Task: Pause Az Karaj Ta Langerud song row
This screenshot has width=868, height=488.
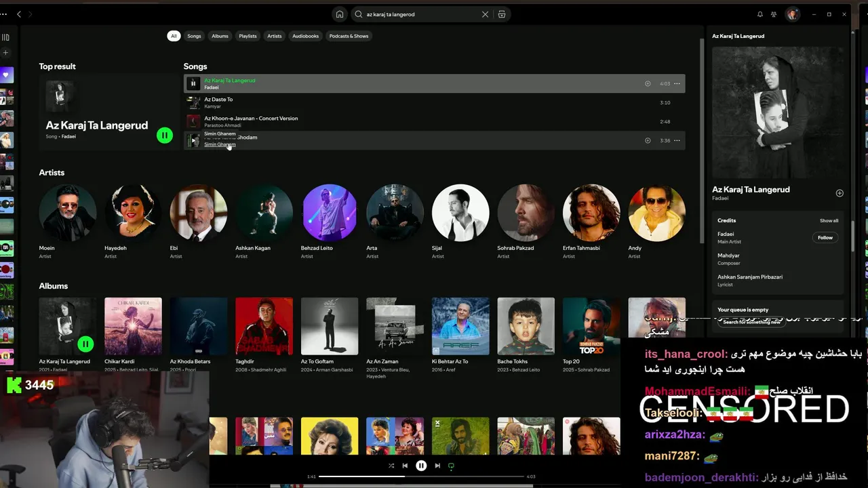Action: click(x=193, y=83)
